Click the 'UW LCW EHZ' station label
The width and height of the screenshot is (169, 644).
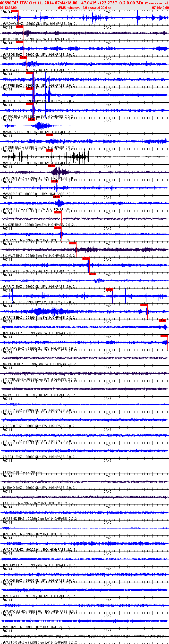point(13,596)
